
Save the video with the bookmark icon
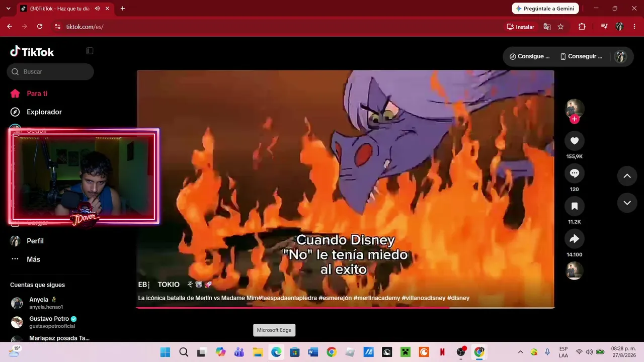[575, 206]
